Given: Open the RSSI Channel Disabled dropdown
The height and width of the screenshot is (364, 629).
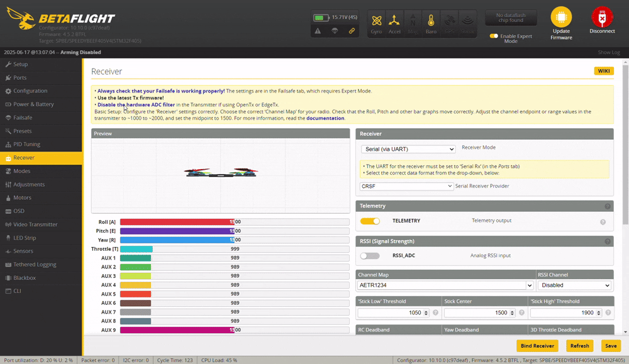Looking at the screenshot, I should coord(574,285).
